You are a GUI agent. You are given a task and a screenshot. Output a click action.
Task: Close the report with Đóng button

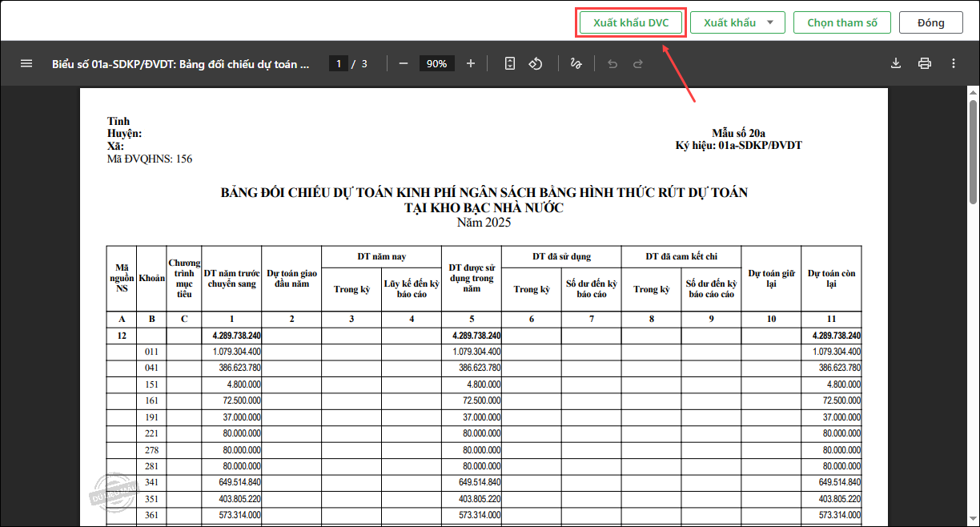930,22
